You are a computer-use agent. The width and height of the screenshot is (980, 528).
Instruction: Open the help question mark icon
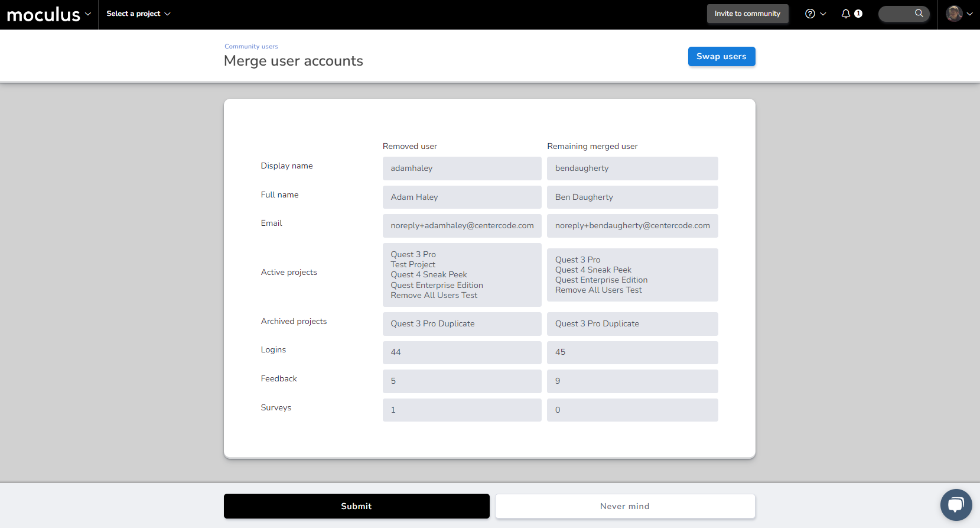click(810, 14)
